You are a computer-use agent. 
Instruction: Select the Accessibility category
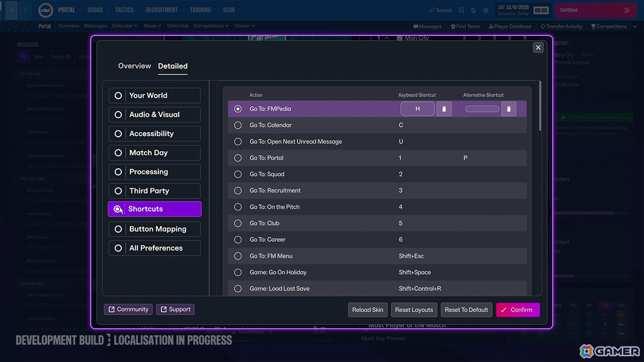click(x=155, y=134)
